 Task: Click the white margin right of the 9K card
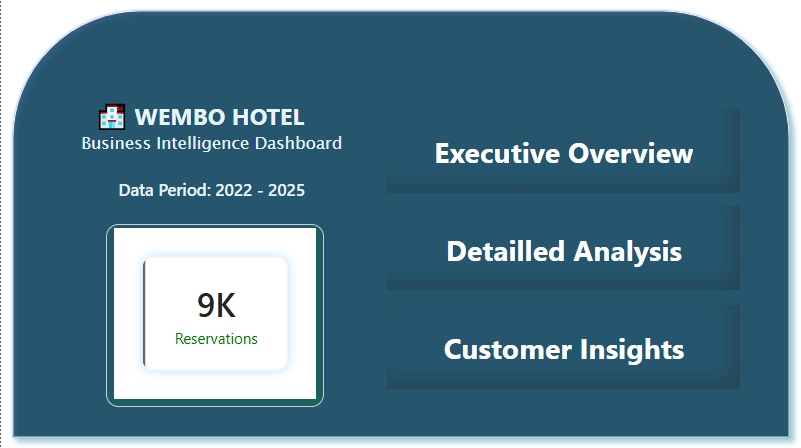click(302, 314)
